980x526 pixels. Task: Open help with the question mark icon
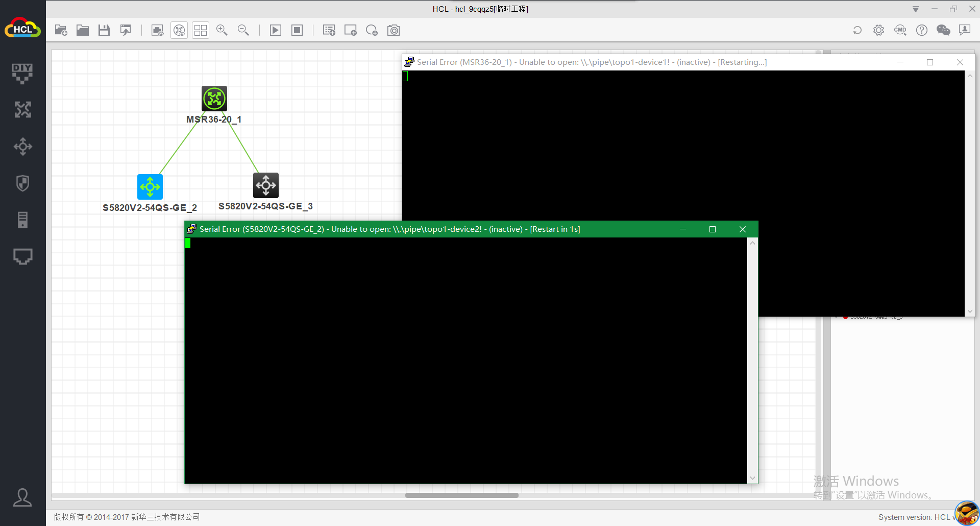pyautogui.click(x=922, y=30)
